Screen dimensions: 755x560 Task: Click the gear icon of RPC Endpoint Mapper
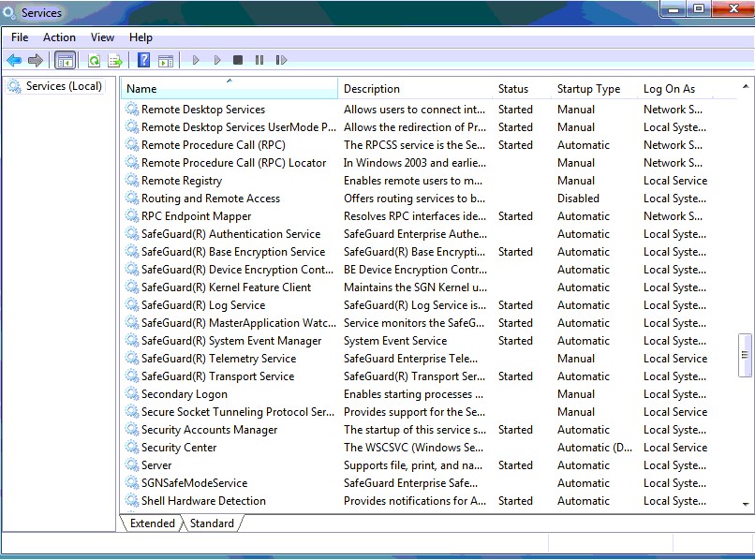(132, 216)
